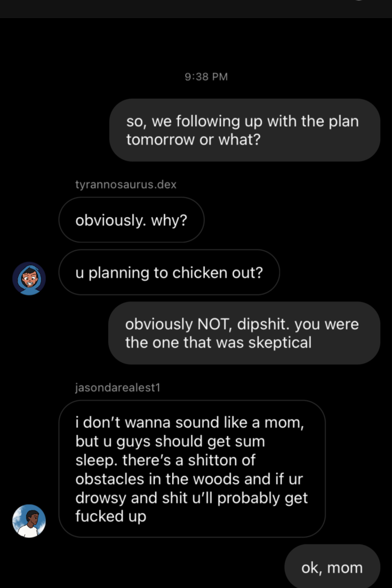Click the sent message about the plan tomorrow

coord(245,130)
